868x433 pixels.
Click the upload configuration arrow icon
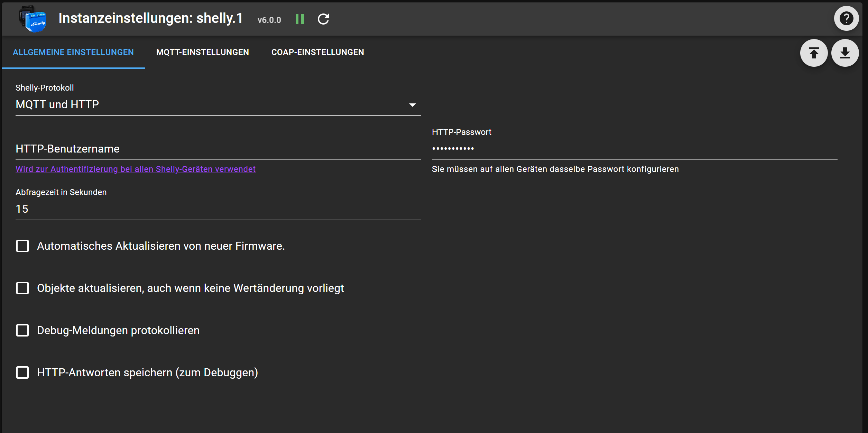(x=814, y=53)
